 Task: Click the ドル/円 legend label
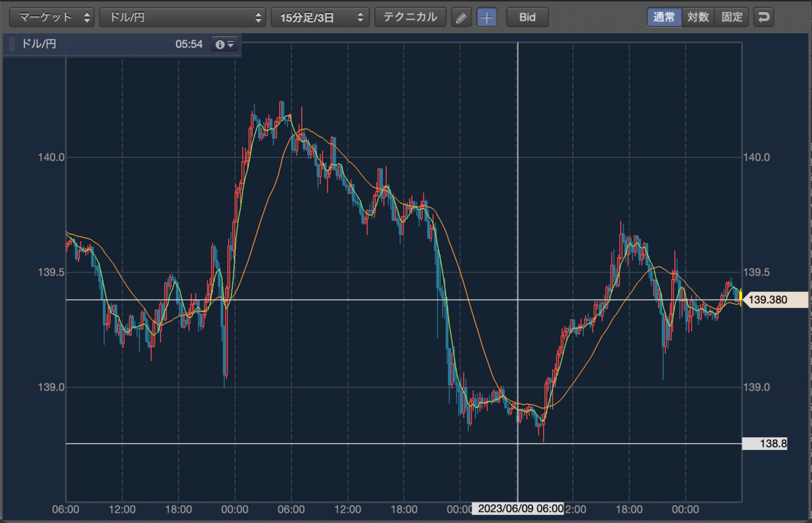click(x=39, y=44)
